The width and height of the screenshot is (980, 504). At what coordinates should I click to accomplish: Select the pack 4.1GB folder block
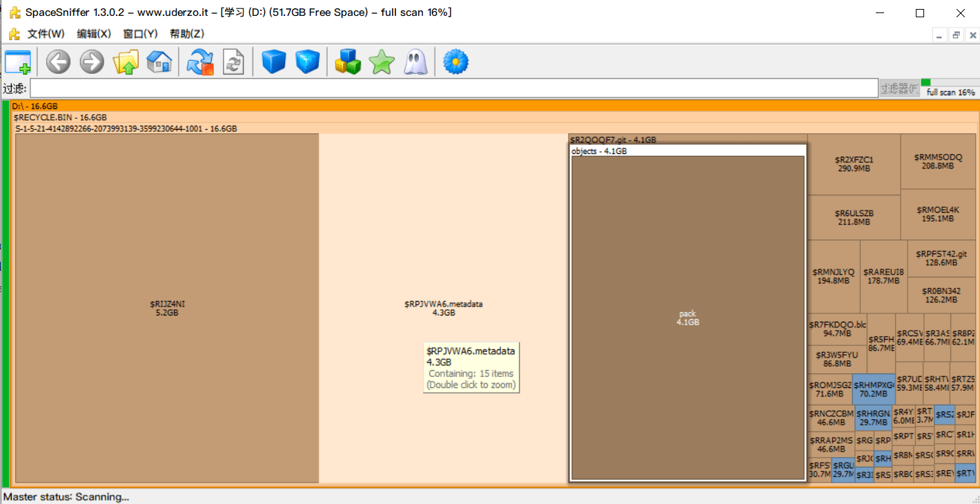tap(687, 318)
